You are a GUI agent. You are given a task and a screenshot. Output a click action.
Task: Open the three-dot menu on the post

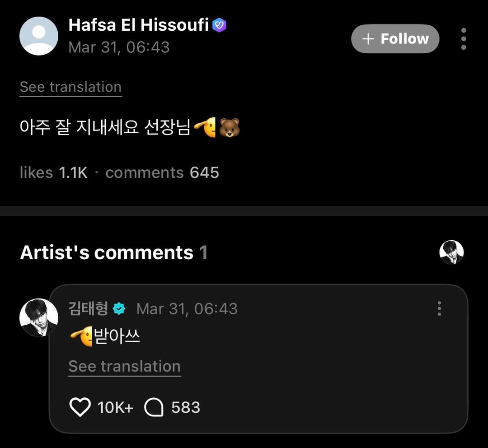(463, 39)
